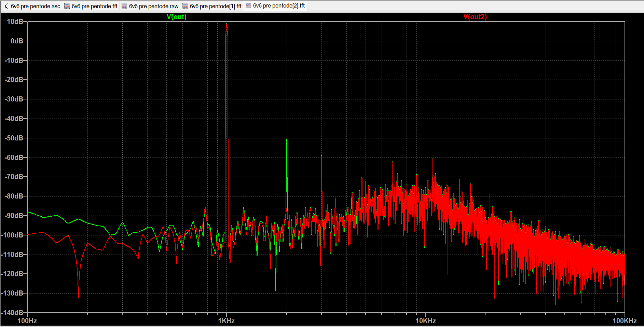Click the icon on pentode[2].fft tab

pyautogui.click(x=248, y=5)
